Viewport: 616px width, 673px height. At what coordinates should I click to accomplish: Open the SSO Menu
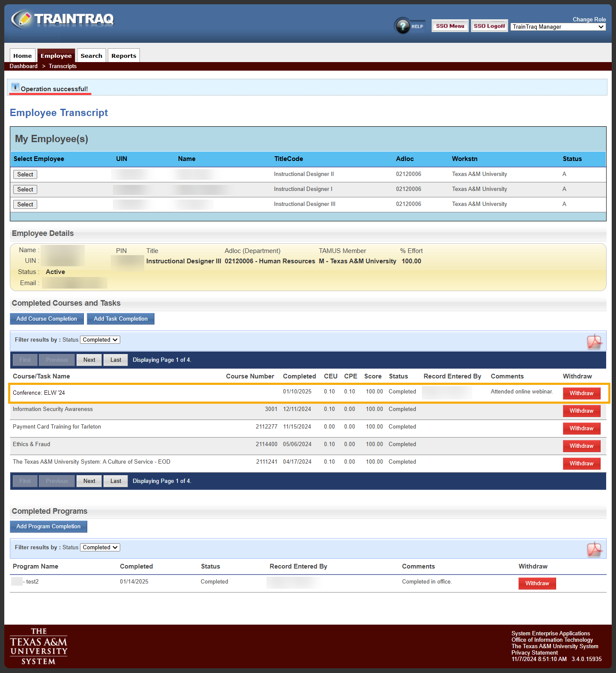tap(450, 26)
